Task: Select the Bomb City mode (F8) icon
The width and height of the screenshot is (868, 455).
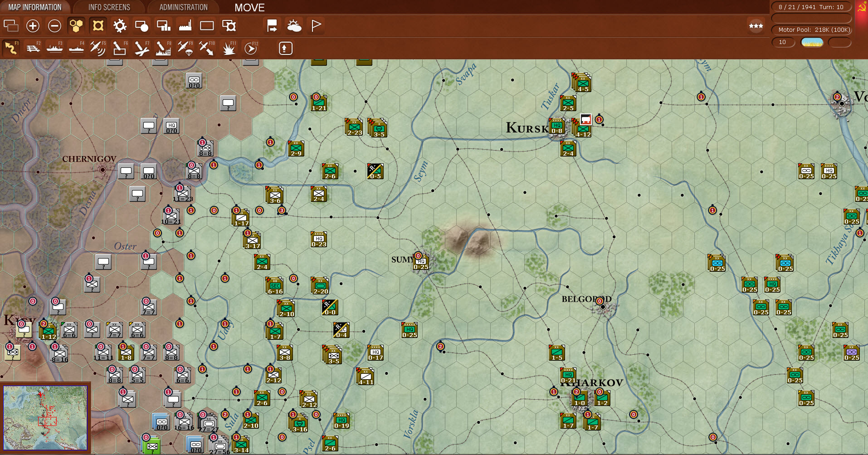Action: pyautogui.click(x=163, y=48)
